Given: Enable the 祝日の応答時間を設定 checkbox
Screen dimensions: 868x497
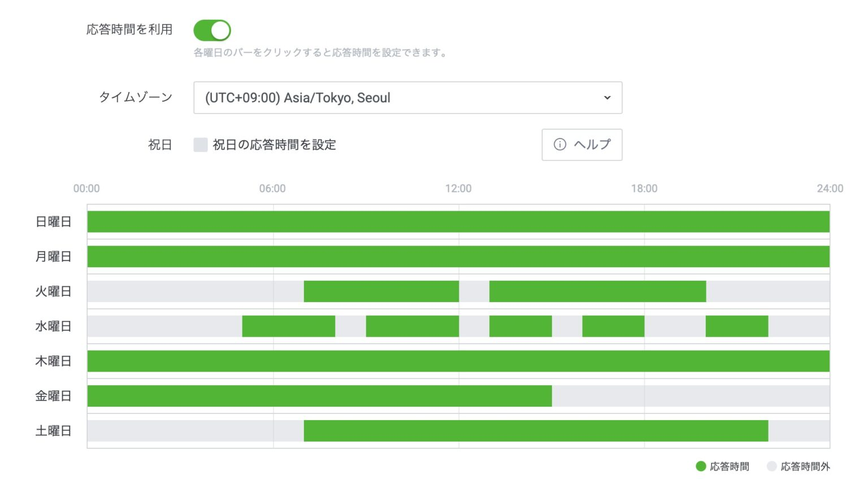Looking at the screenshot, I should (x=201, y=145).
